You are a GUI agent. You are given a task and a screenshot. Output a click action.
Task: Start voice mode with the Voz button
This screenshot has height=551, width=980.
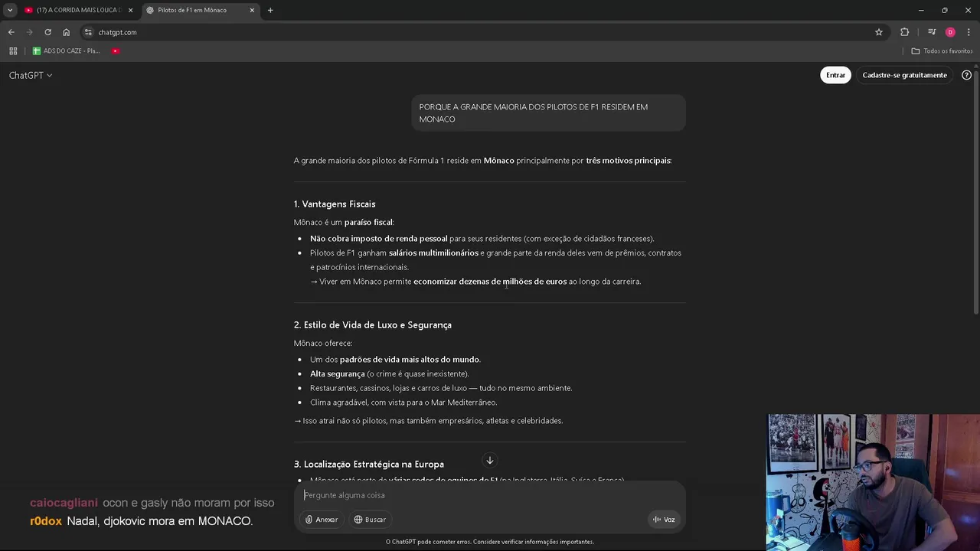click(x=664, y=520)
